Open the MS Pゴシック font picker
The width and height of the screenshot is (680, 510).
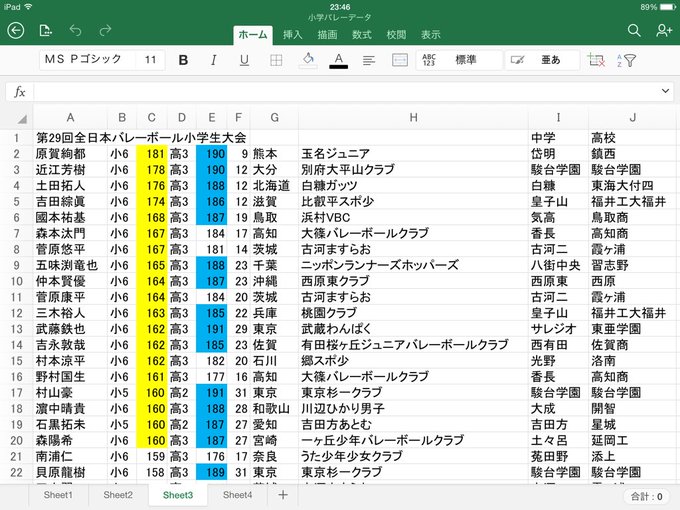[x=88, y=60]
